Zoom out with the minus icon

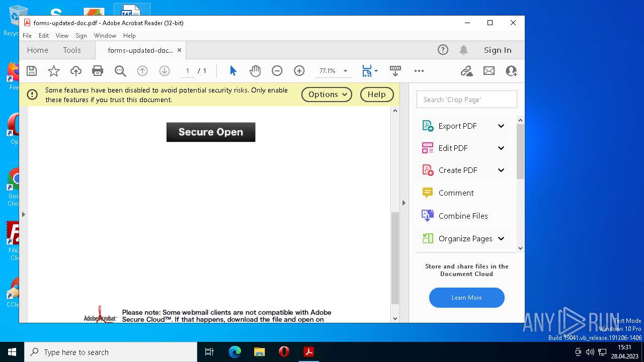coord(277,71)
